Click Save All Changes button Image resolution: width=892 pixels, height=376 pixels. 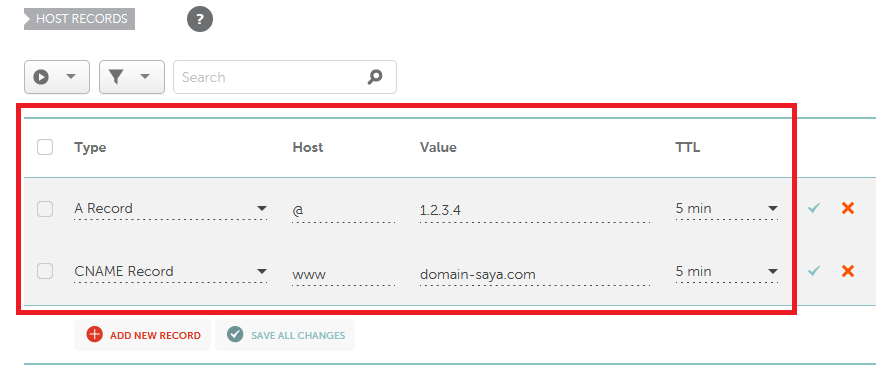285,335
